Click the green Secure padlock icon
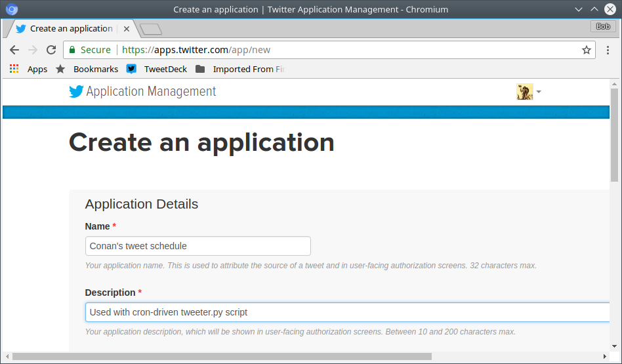 click(x=72, y=50)
